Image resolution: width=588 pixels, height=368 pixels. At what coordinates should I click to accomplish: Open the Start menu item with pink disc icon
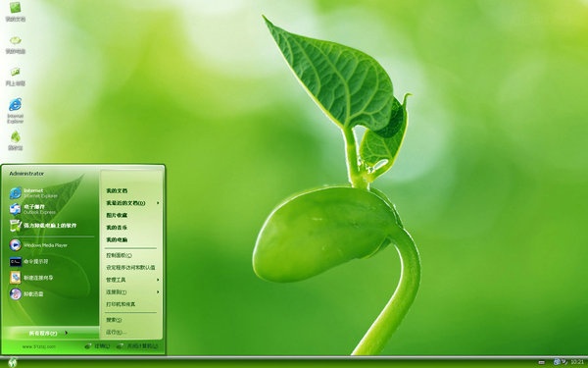[x=26, y=293]
